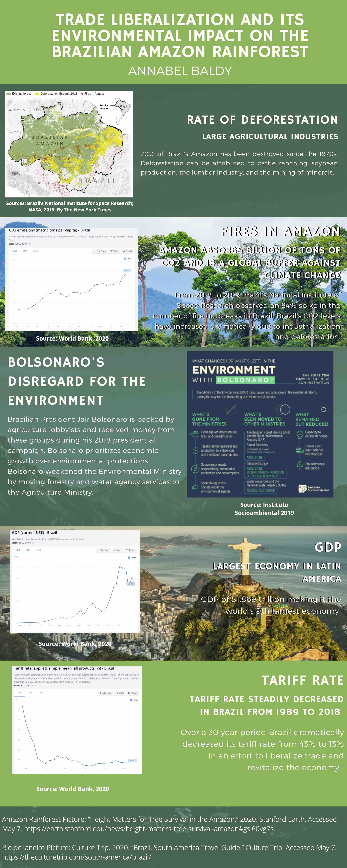This screenshot has height=868, width=347.
Task: Click AGRICULTURE tag under Forest Economy
Action: (x=255, y=458)
